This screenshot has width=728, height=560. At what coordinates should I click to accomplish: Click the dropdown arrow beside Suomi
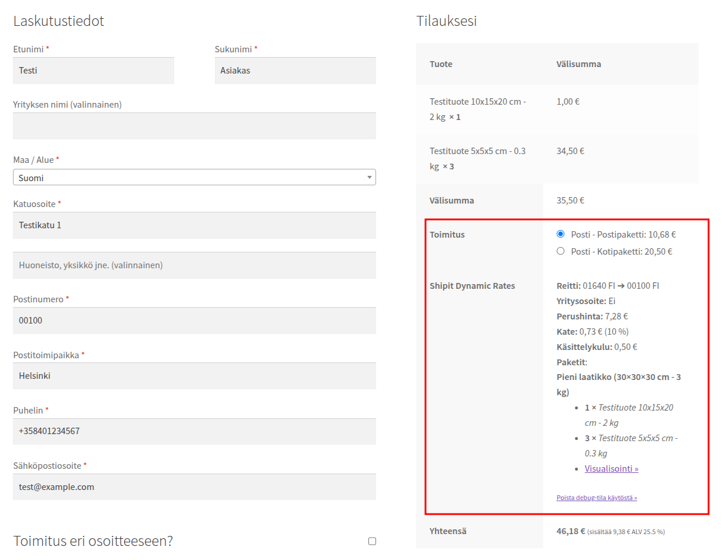369,178
